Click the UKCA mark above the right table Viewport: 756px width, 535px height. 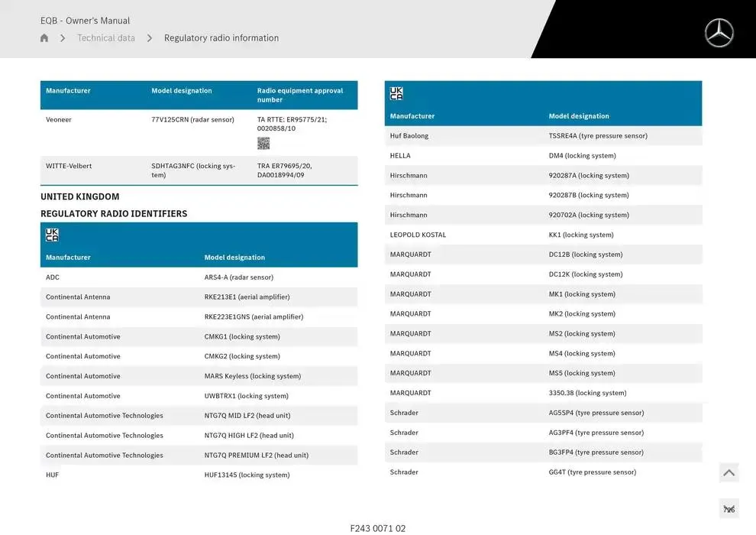396,94
